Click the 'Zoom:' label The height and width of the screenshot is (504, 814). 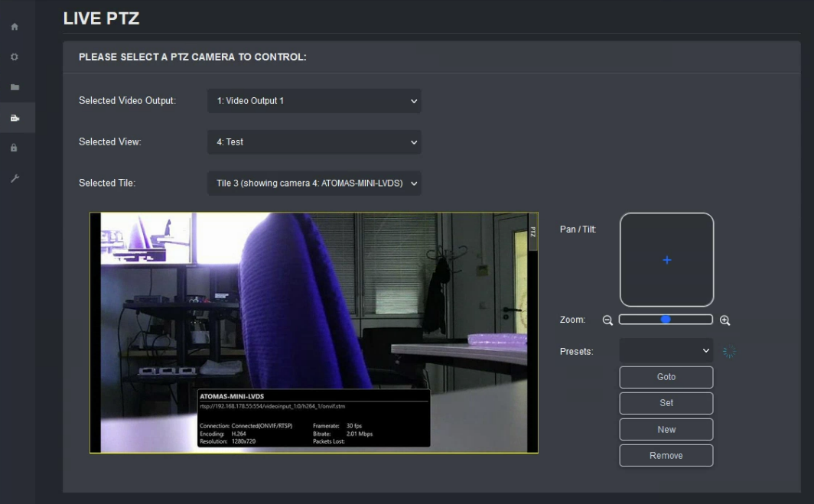(572, 320)
